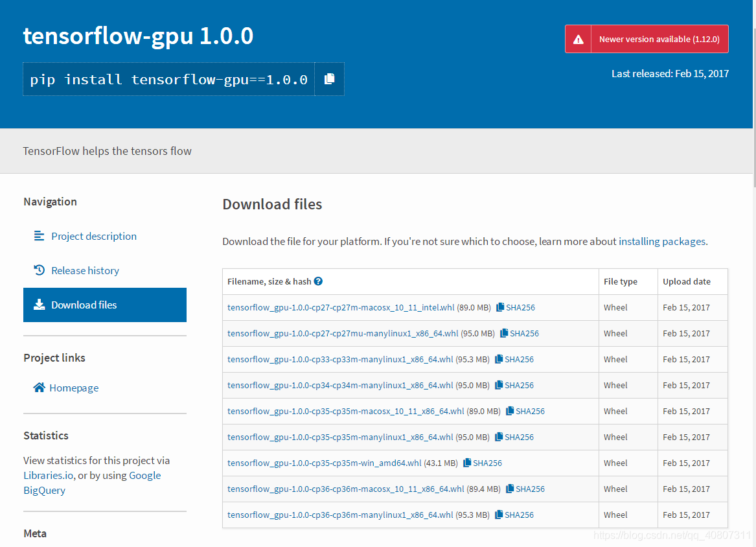This screenshot has width=756, height=547.
Task: Open the Libraries.io statistics link
Action: coord(48,475)
